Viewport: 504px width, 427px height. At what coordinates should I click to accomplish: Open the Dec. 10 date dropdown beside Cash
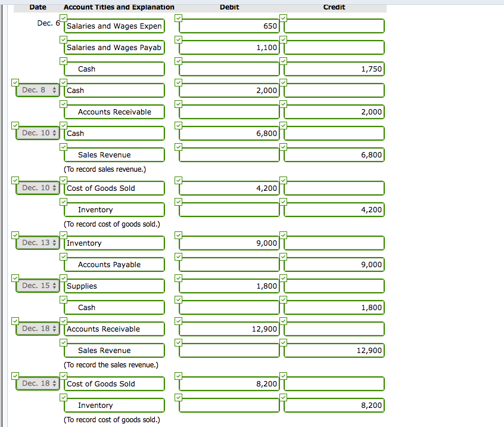38,133
